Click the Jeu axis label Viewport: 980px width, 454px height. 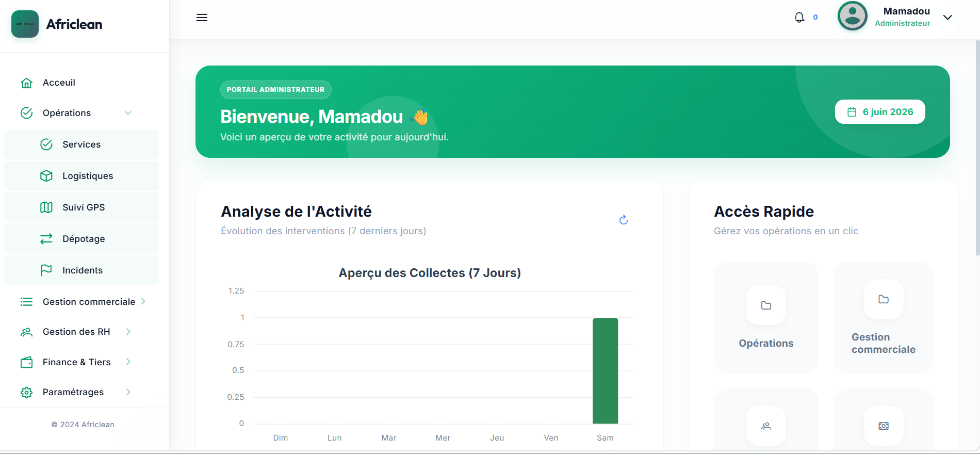tap(497, 438)
